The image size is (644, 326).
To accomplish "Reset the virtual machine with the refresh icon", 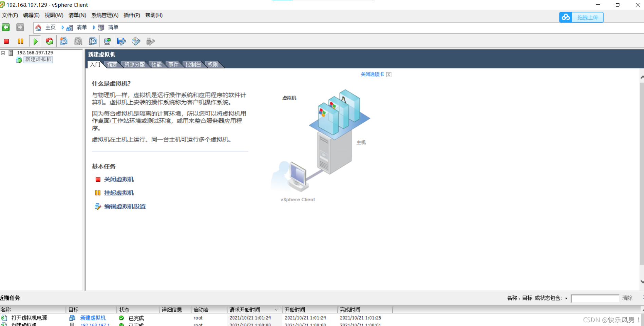I will pyautogui.click(x=50, y=41).
